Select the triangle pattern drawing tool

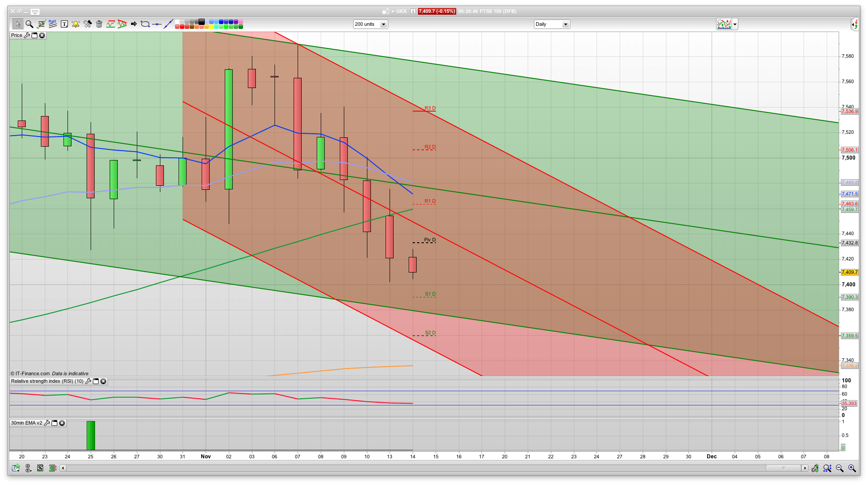(x=122, y=24)
